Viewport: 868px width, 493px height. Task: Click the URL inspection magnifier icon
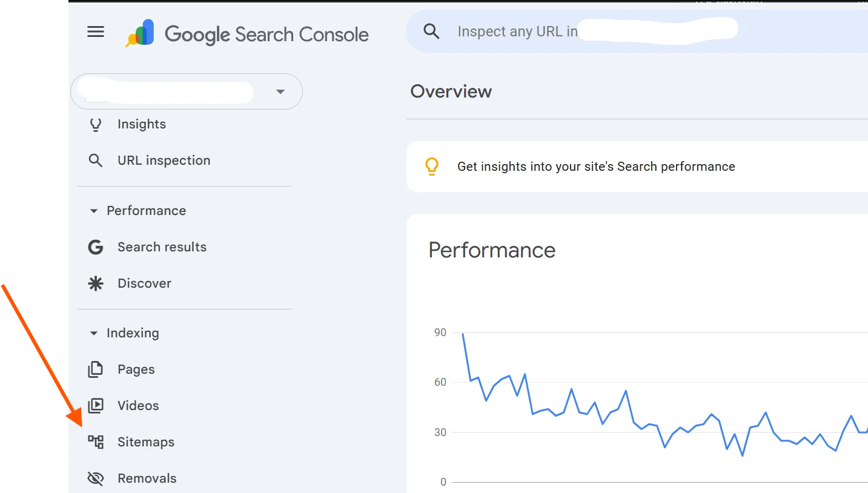(95, 160)
